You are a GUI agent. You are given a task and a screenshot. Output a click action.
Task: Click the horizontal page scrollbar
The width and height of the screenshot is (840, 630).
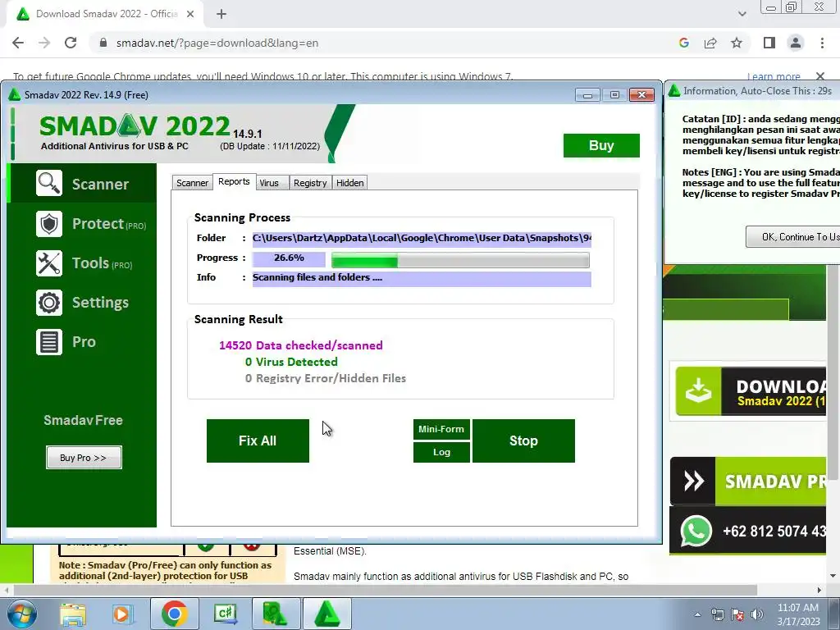tap(385, 590)
